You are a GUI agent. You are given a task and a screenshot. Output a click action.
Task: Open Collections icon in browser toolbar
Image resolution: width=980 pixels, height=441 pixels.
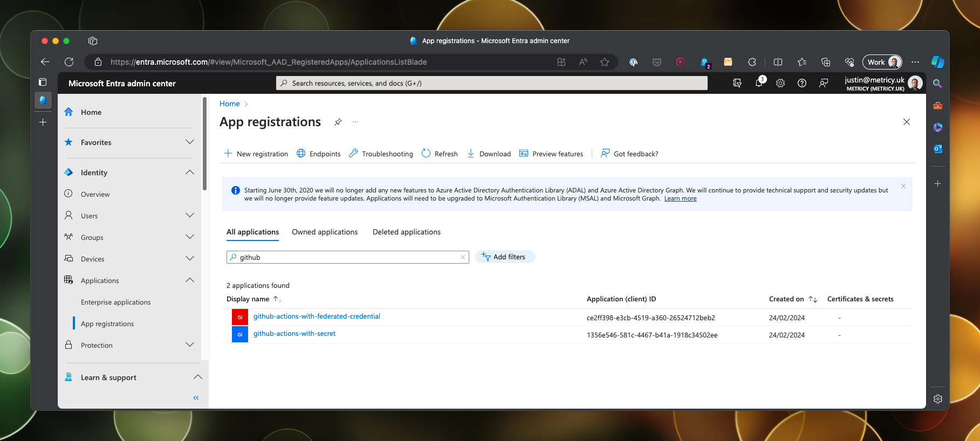[x=826, y=62]
